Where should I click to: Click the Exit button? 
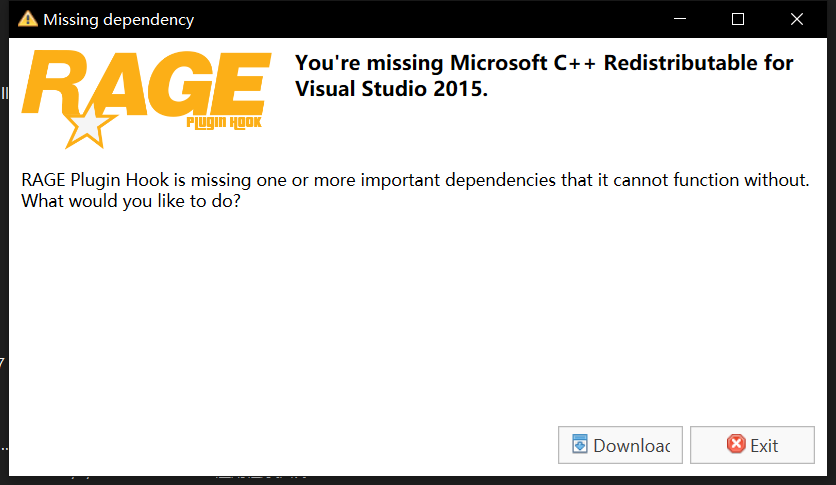(x=752, y=445)
